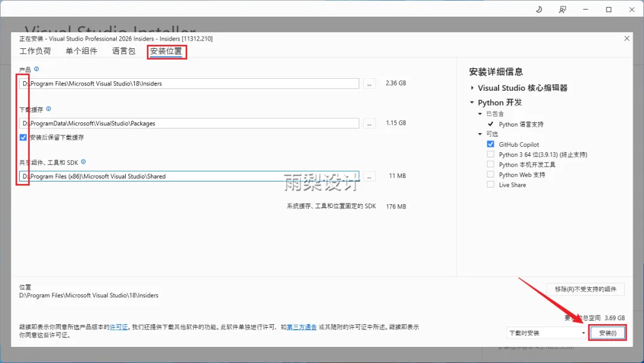Edit the download cache path field

[x=189, y=124]
